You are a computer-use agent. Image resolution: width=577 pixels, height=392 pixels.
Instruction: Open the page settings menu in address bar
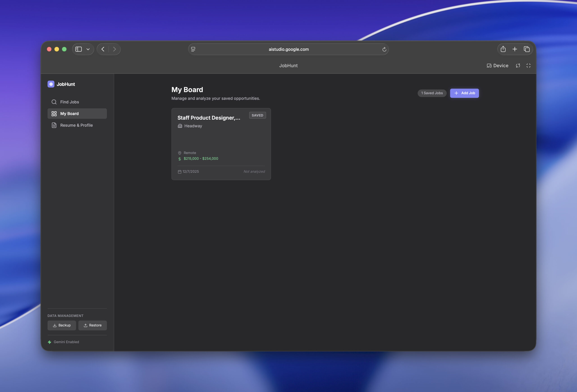[193, 49]
